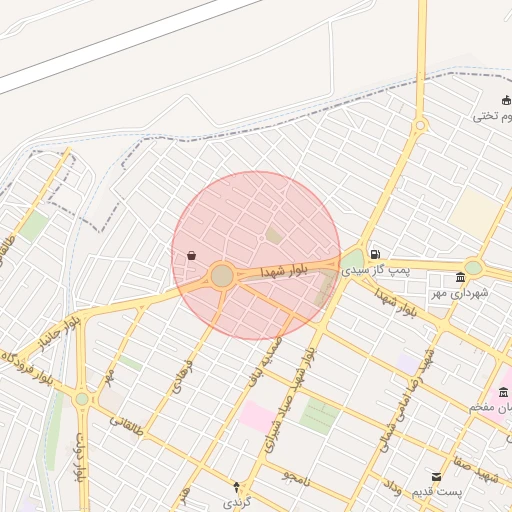512x512 pixels.
Task: Click the پمپ گاز سیدی place label
Action: click(376, 270)
